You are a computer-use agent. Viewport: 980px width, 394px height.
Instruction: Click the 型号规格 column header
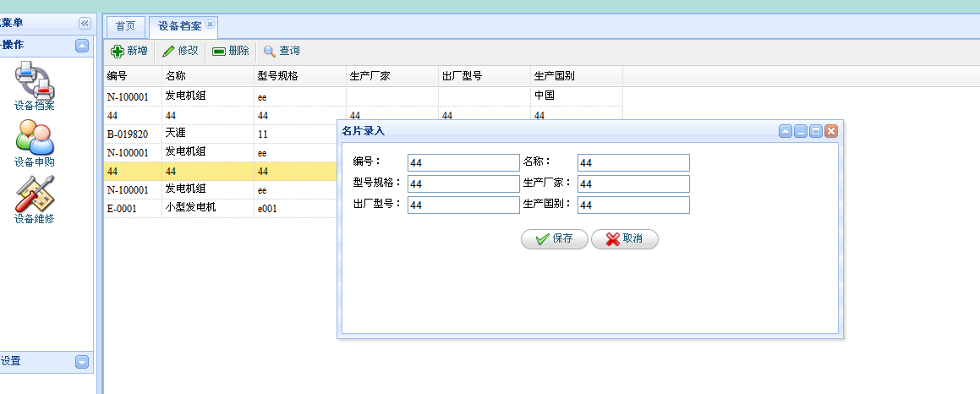300,76
